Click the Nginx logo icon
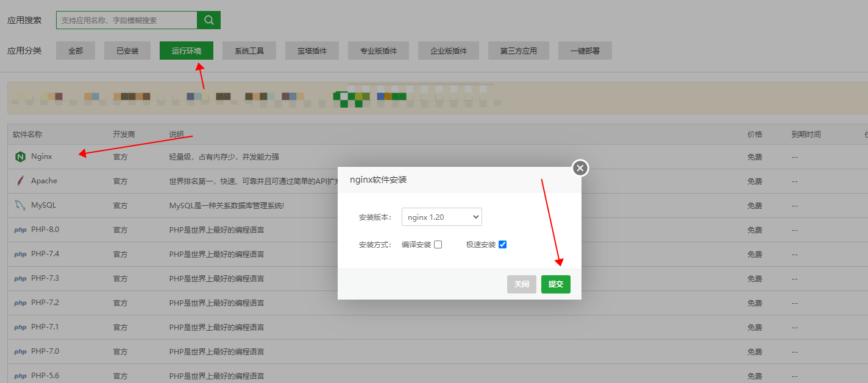The height and width of the screenshot is (383, 868). tap(20, 156)
